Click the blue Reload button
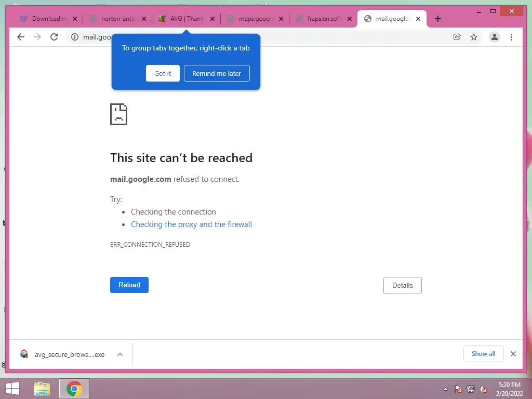Viewport: 532px width, 399px height. pos(129,285)
